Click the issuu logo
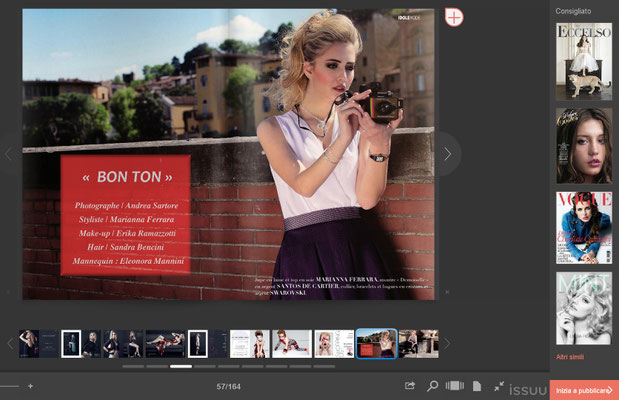 pos(527,390)
